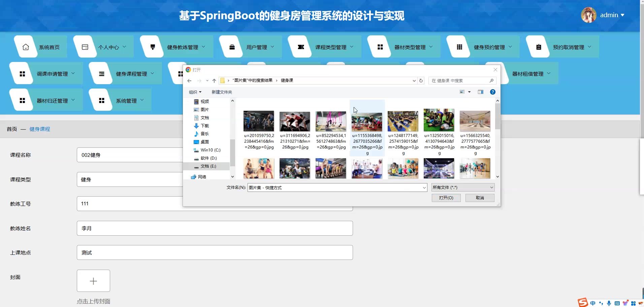This screenshot has height=307, width=644.
Task: Click the 健身教练管理 coach management icon
Action: point(153,46)
